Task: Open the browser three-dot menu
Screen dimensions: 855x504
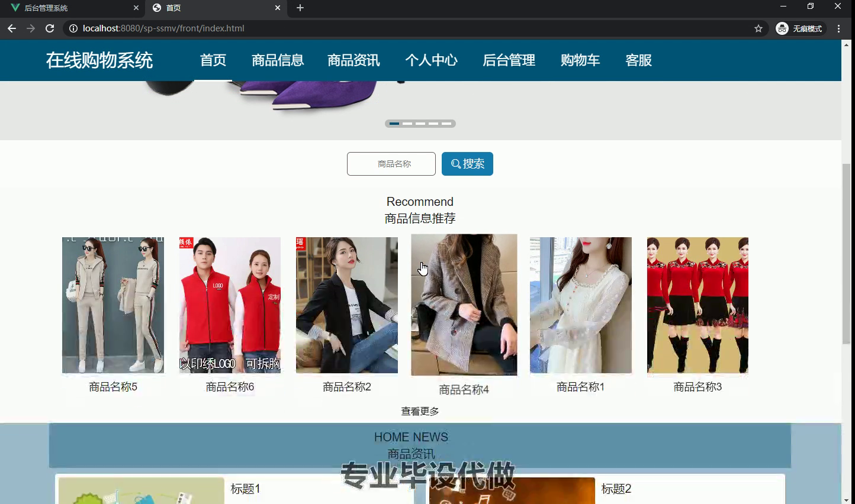Action: tap(838, 28)
